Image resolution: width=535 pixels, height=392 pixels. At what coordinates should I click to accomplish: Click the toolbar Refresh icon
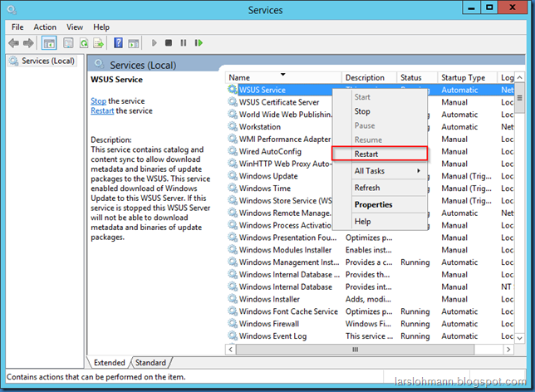(x=84, y=43)
